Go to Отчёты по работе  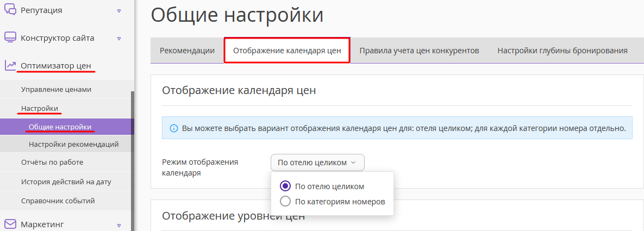(52, 163)
